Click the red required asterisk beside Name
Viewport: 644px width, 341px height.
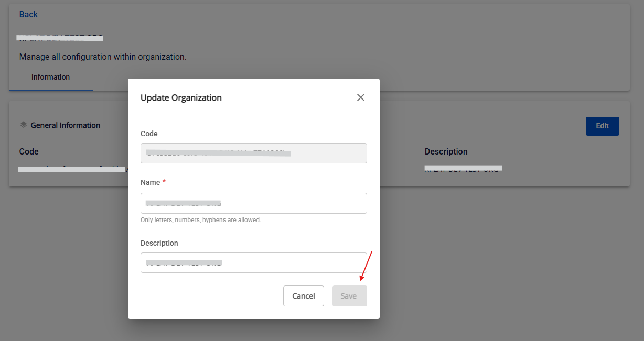(164, 182)
